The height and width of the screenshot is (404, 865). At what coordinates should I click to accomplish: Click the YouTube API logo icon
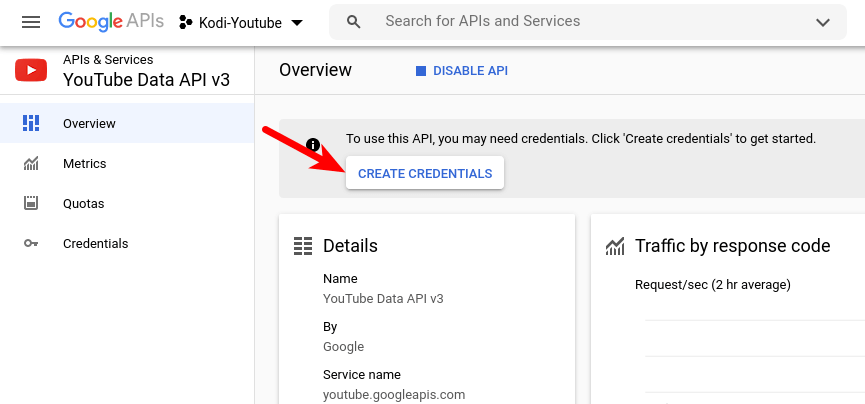31,70
